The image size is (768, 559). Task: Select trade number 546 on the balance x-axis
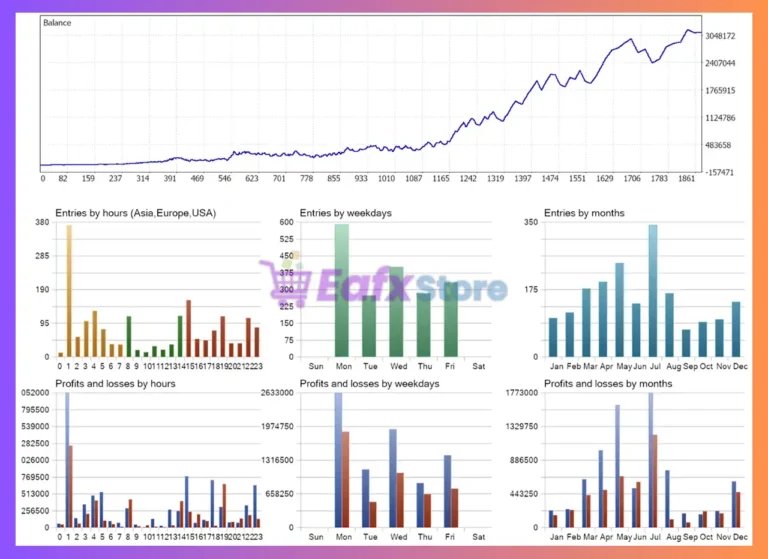(x=224, y=179)
